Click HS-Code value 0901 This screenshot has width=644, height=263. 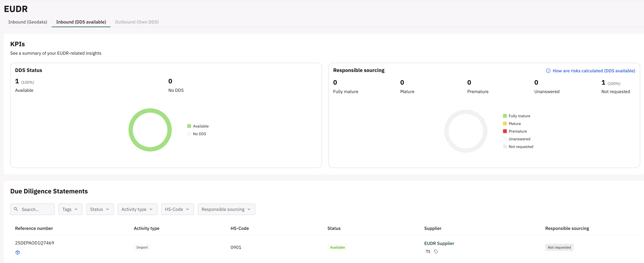(x=236, y=247)
